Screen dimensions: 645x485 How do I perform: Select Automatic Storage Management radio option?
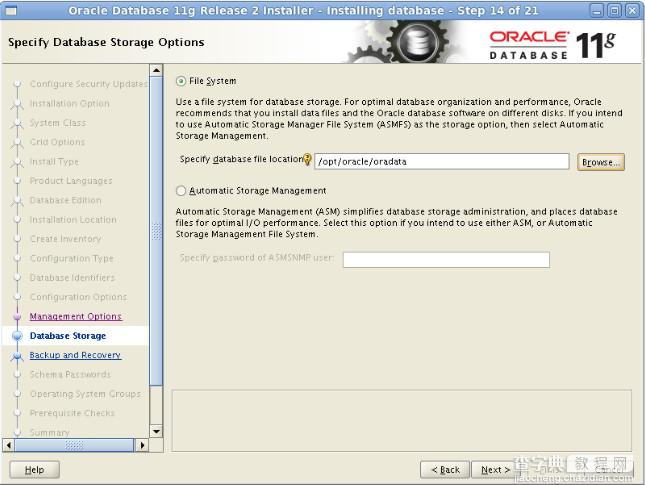181,191
